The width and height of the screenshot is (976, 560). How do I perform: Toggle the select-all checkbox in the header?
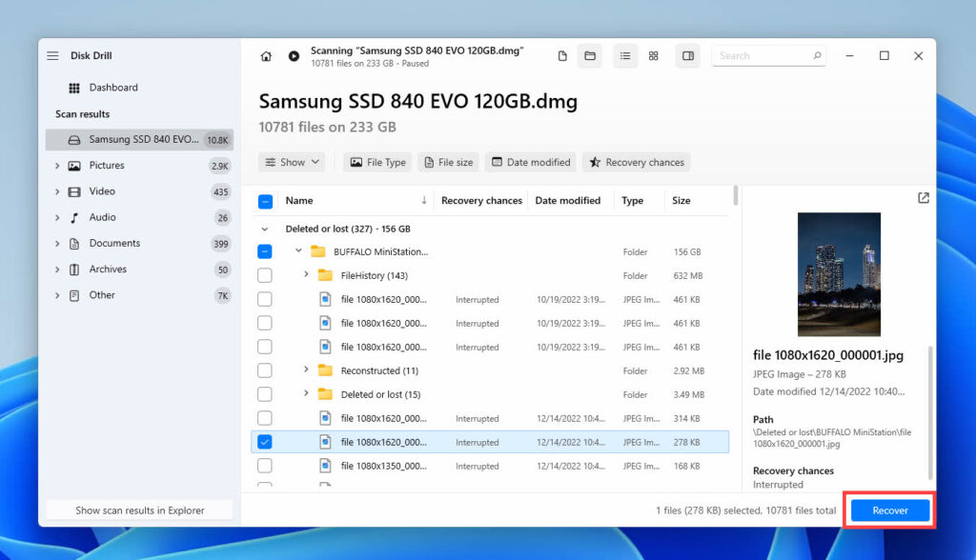pyautogui.click(x=266, y=200)
